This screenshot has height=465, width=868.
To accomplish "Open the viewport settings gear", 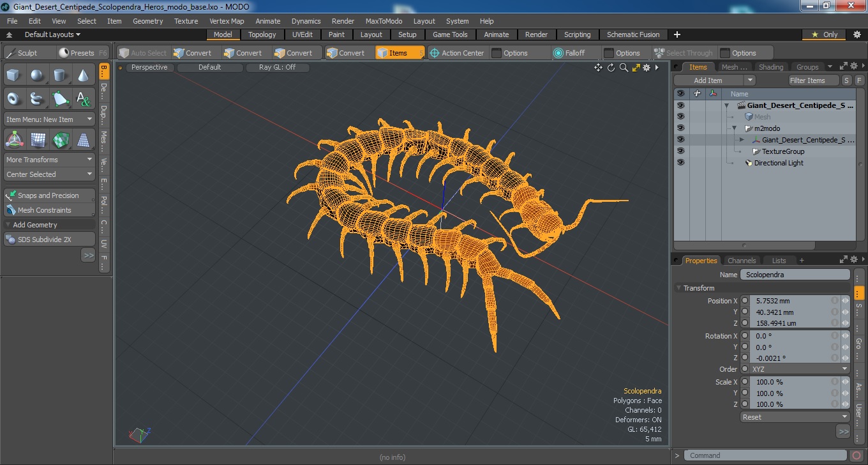I will tap(647, 67).
